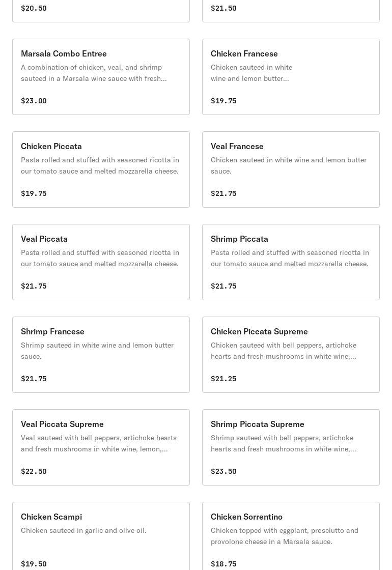The height and width of the screenshot is (570, 392).
Task: Open the Shrimp Piccata card
Action: pyautogui.click(x=291, y=262)
